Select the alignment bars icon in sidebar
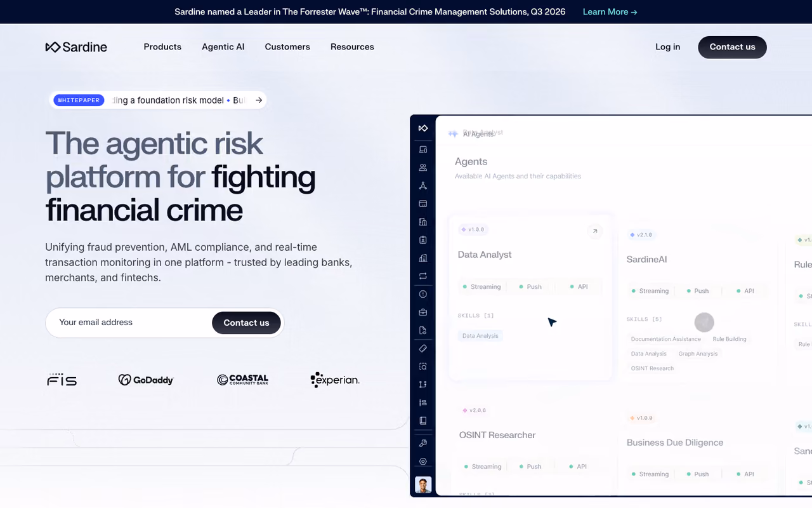 (x=423, y=403)
